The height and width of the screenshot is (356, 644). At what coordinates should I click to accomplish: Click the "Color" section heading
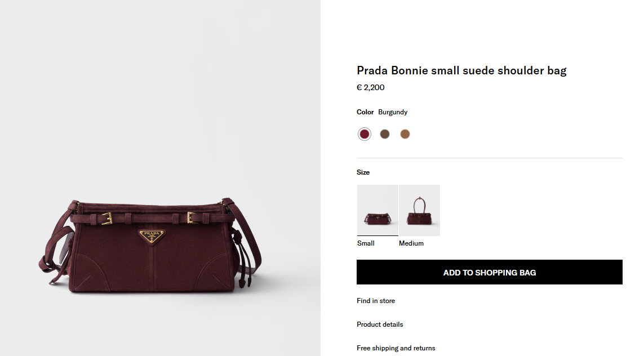point(365,112)
